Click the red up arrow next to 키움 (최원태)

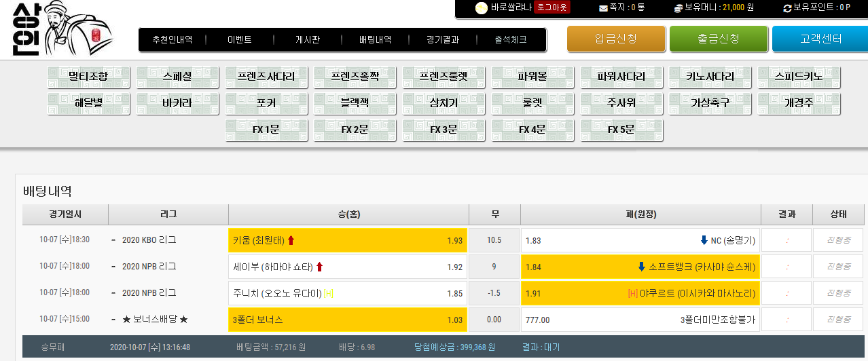pos(291,240)
